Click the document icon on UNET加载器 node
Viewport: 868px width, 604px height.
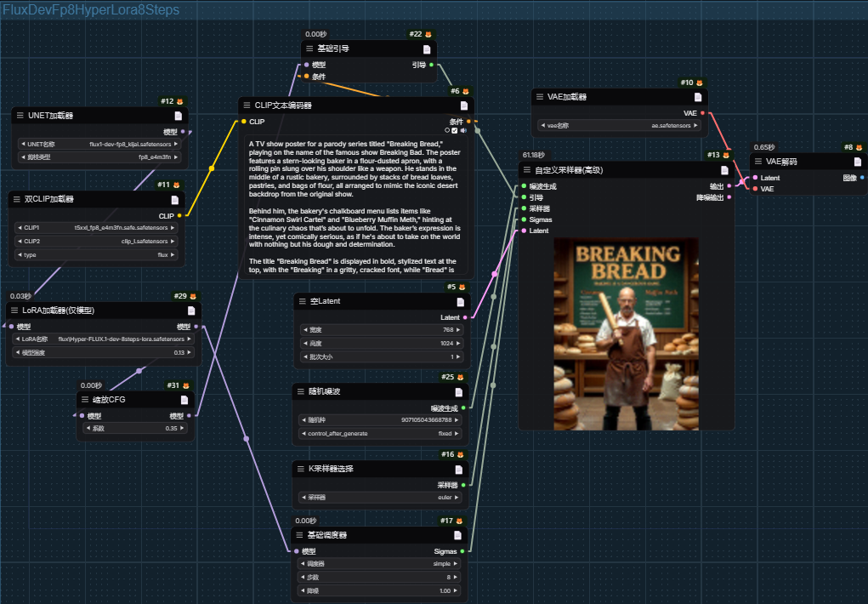point(179,116)
